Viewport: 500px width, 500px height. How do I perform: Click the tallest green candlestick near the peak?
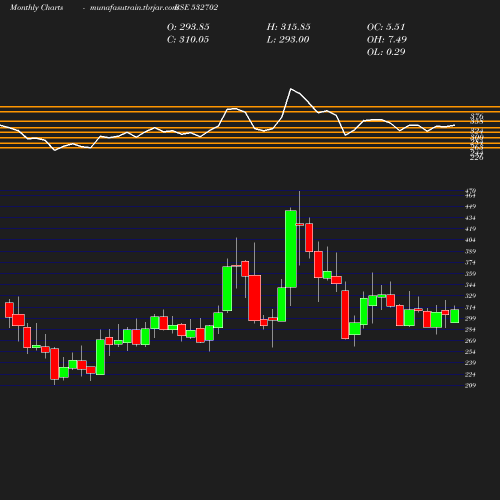291,249
